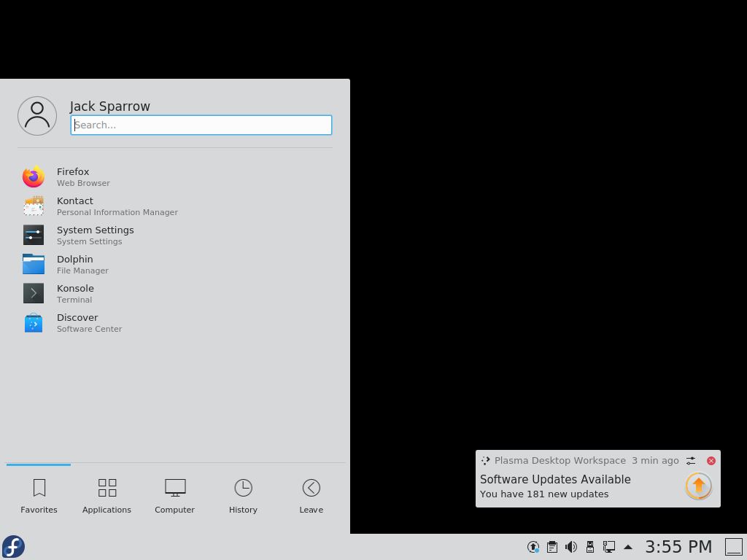Close the Software Updates notification
This screenshot has width=747, height=560.
(711, 461)
